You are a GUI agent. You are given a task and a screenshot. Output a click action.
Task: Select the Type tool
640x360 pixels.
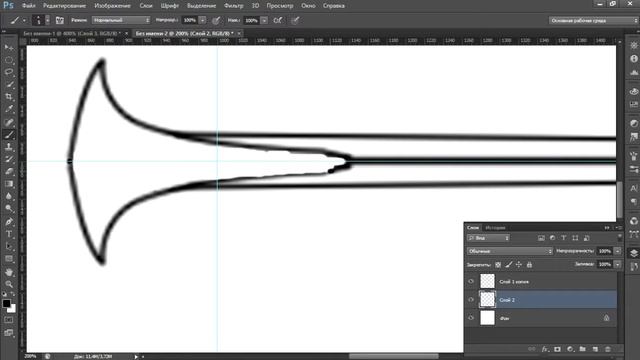pos(9,234)
